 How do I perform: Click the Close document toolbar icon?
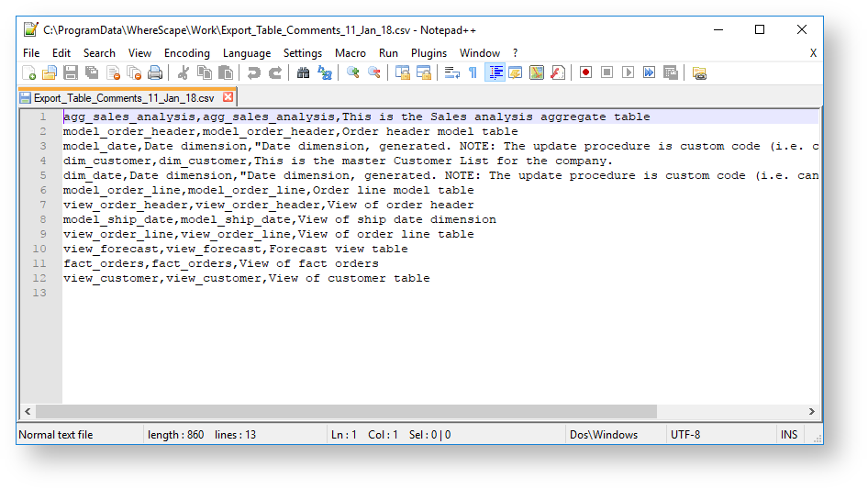114,72
